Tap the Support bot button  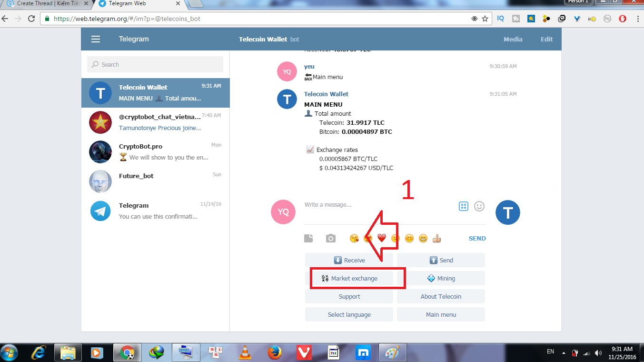pos(349,296)
